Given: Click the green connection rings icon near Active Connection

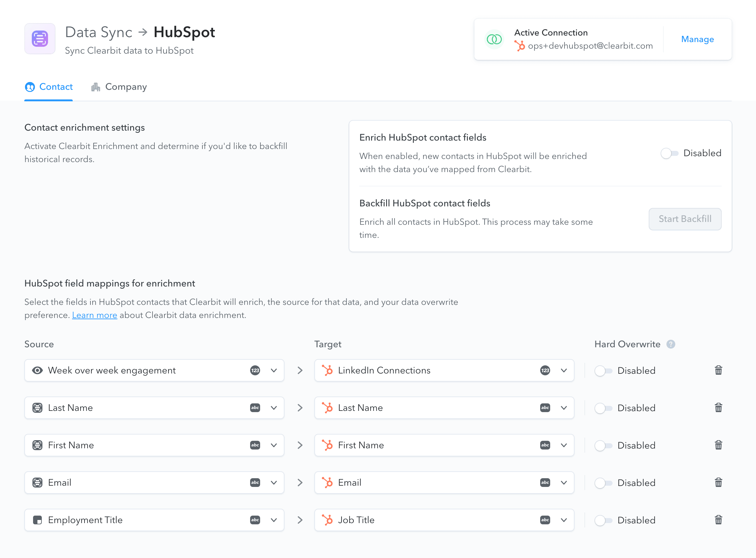Looking at the screenshot, I should pos(494,39).
